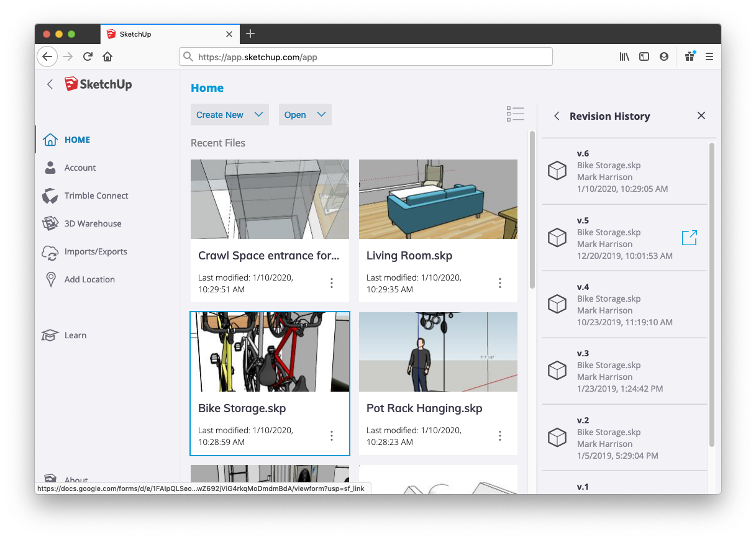
Task: Click the v.2 revision cube icon
Action: pos(557,438)
